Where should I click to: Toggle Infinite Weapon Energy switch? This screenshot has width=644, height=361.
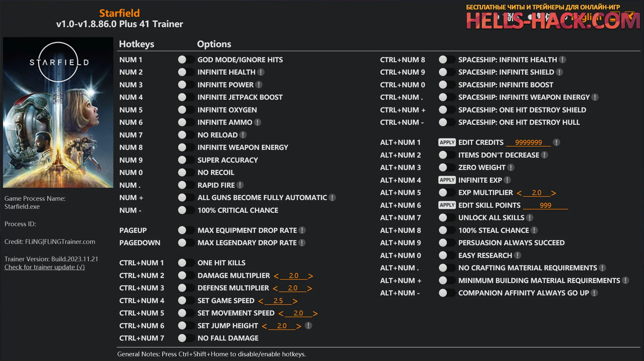point(186,148)
